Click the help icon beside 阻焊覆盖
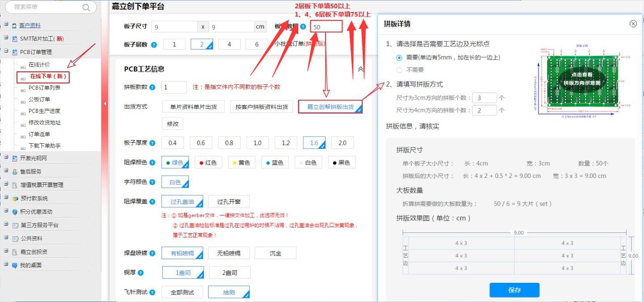The width and height of the screenshot is (644, 302). tap(152, 202)
